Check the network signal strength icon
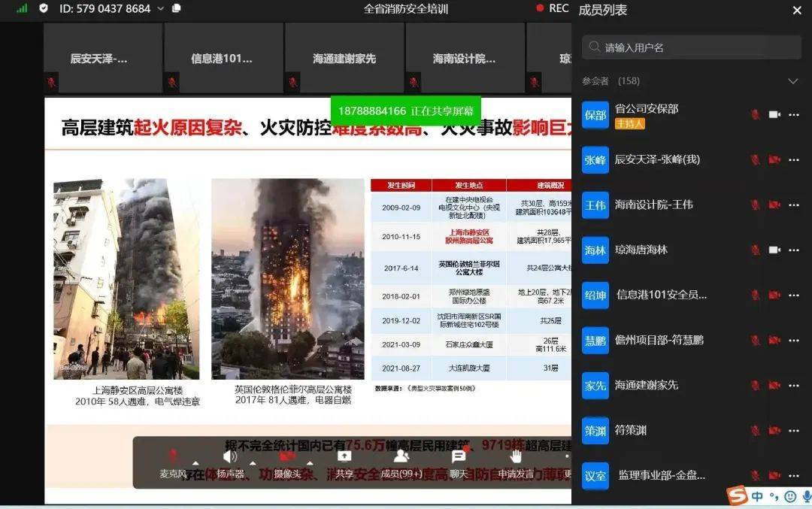Screen dimensions: 812x509 point(22,9)
